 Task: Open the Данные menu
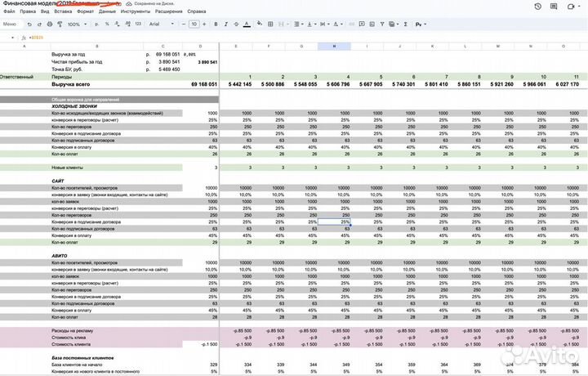(x=107, y=12)
